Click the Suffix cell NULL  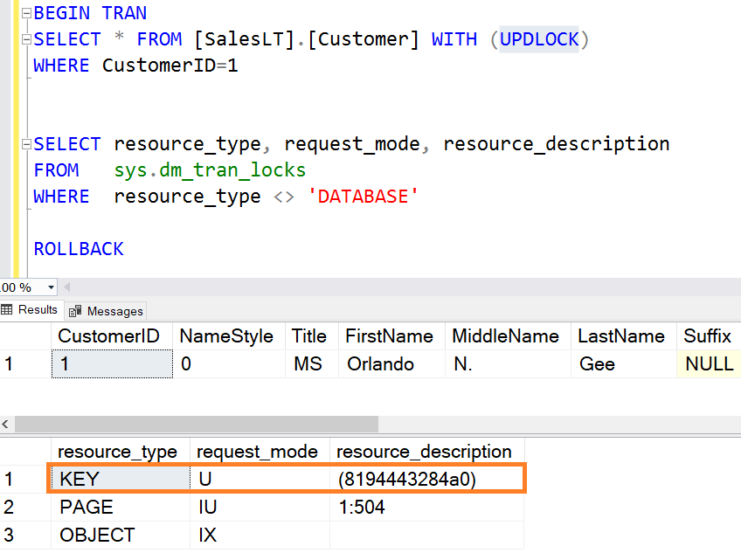[709, 364]
